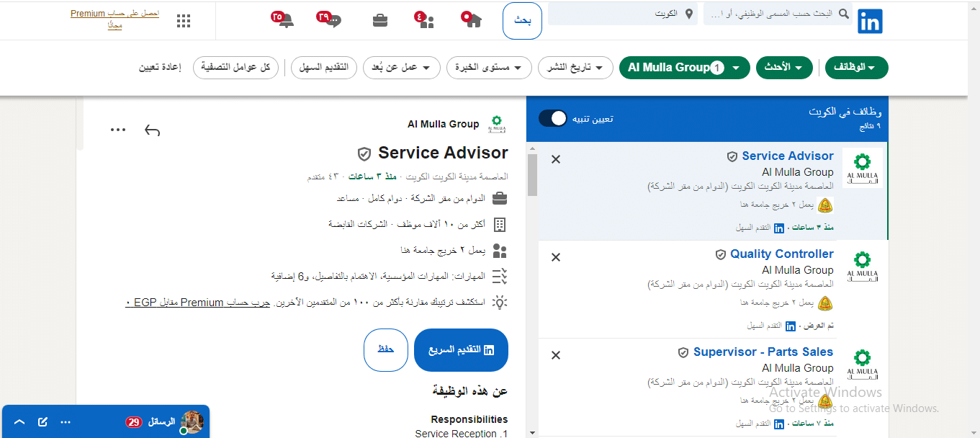Open the notifications bell icon
Screen dimensions: 980x438
pos(286,20)
